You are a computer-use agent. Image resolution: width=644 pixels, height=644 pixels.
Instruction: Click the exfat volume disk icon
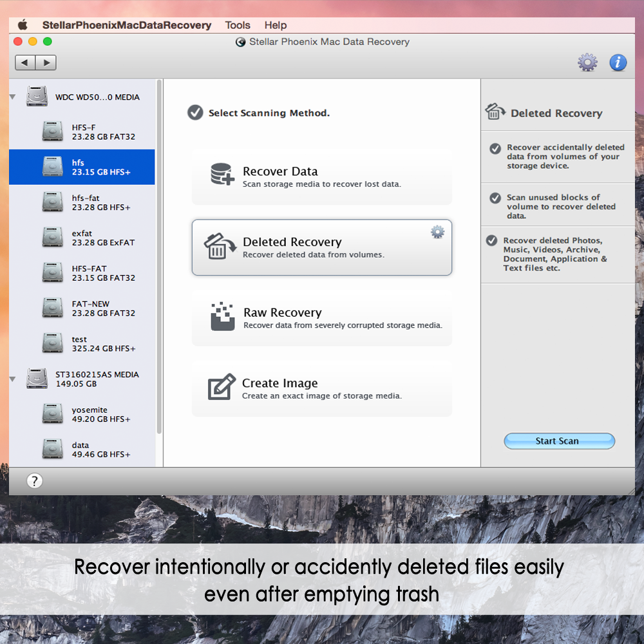tap(53, 237)
